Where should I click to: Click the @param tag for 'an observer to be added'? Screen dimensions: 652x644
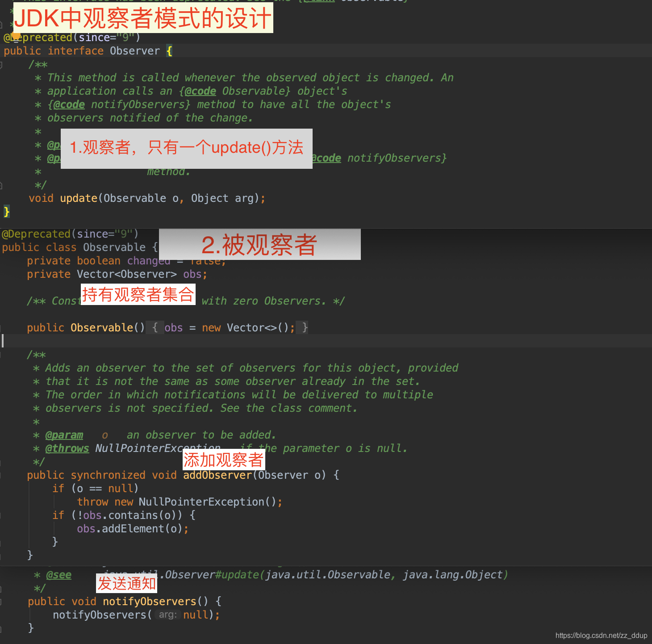pyautogui.click(x=64, y=435)
